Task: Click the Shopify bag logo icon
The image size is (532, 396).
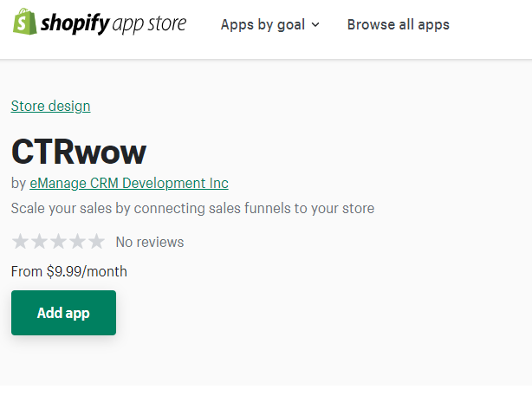Action: click(25, 22)
